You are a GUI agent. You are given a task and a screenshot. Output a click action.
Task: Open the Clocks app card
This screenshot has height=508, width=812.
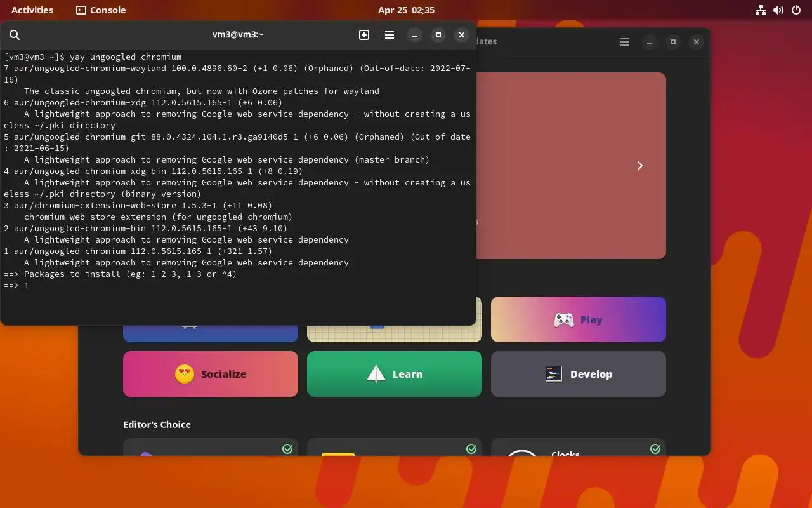point(579,447)
